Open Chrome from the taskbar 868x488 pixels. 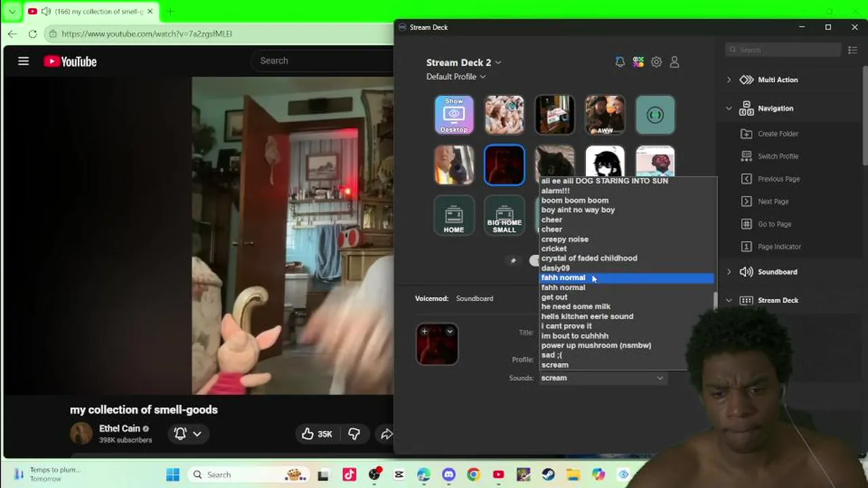pos(473,474)
